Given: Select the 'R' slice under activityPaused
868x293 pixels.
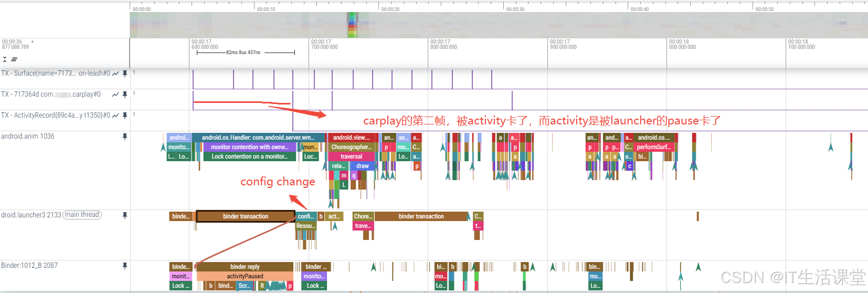Looking at the screenshot, I should [x=262, y=286].
